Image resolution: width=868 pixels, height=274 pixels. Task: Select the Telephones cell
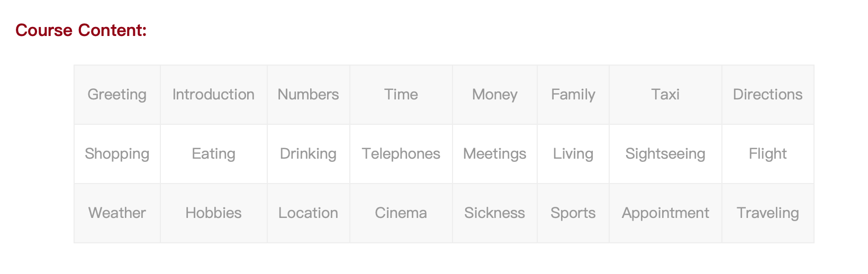point(401,154)
